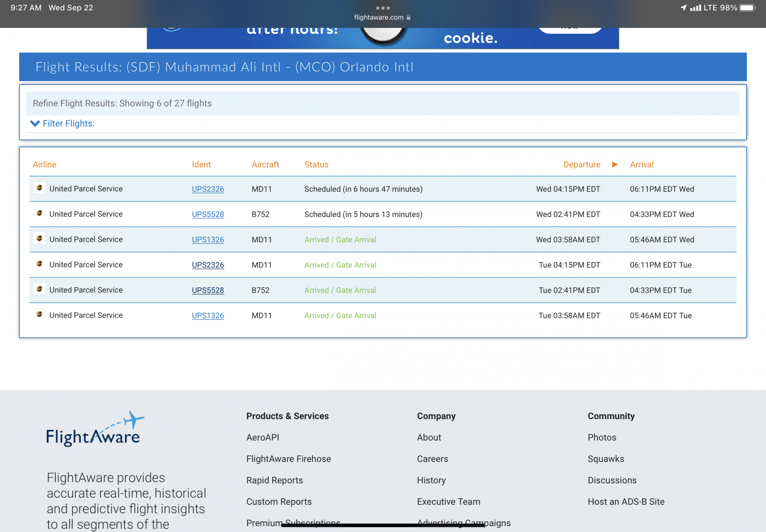Sort by Status column header
The image size is (766, 532).
(316, 165)
